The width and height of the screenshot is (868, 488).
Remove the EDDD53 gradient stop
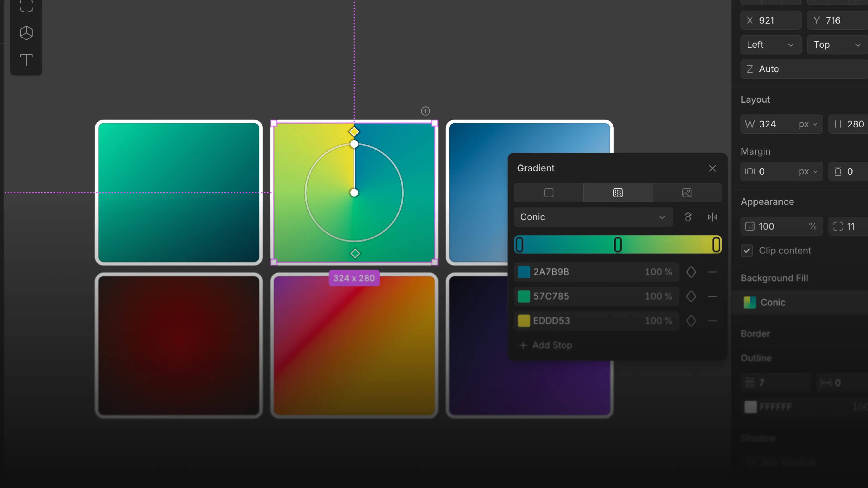tap(712, 321)
